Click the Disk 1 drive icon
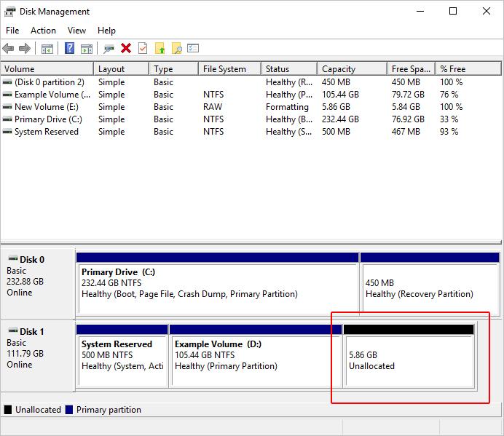 coord(13,330)
